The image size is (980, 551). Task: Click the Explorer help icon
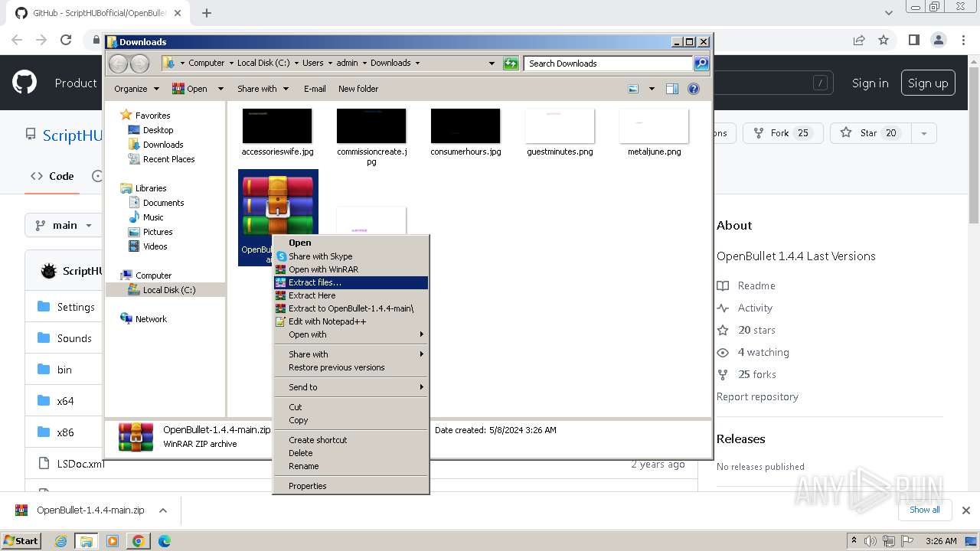tap(694, 89)
